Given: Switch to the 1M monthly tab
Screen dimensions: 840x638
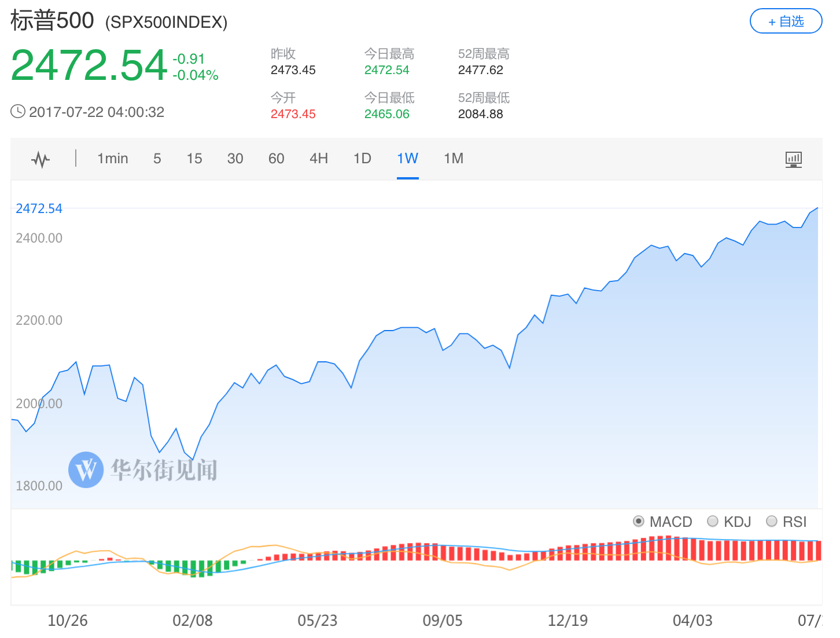Looking at the screenshot, I should [x=454, y=159].
